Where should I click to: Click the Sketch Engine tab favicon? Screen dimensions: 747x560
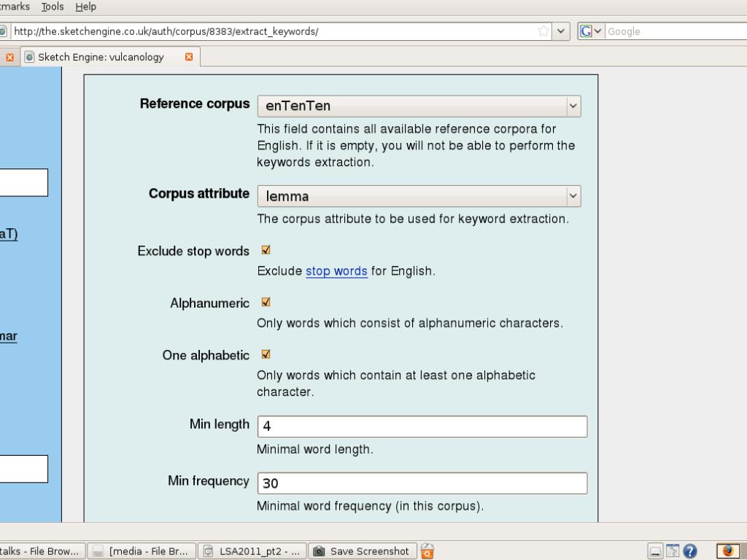(29, 57)
